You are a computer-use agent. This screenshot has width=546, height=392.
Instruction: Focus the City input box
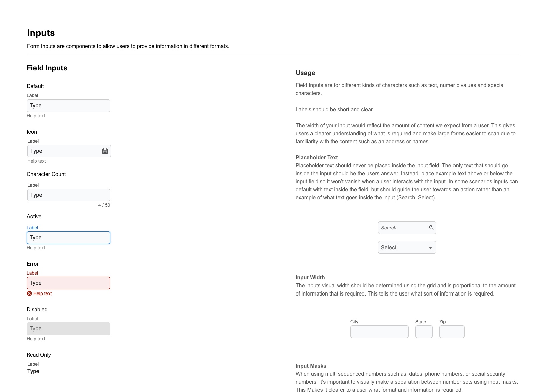[379, 332]
